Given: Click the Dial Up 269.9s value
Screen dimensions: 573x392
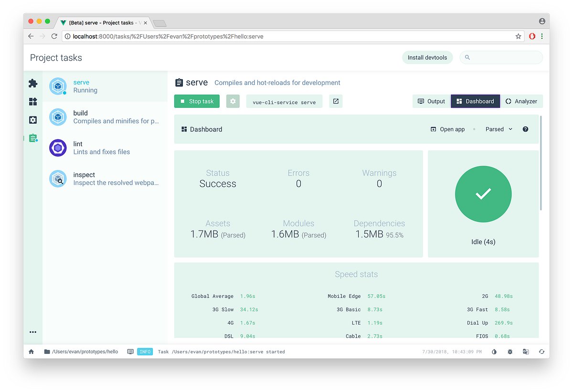Looking at the screenshot, I should pos(504,323).
